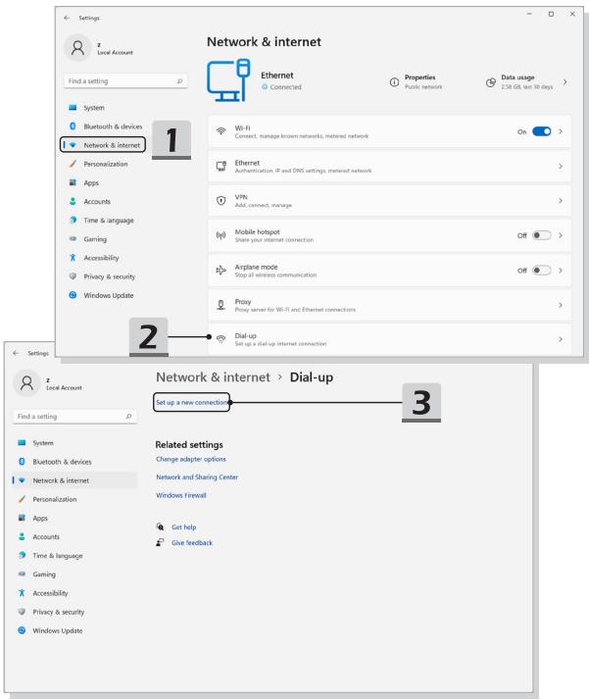This screenshot has width=589, height=700.
Task: Click search magnifier icon in lower Dial-up window
Action: click(128, 416)
